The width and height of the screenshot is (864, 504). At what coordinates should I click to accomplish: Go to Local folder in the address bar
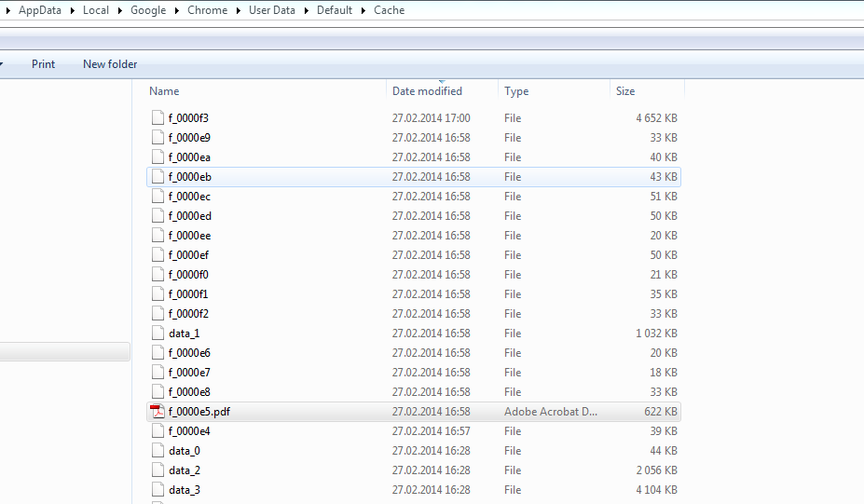96,10
